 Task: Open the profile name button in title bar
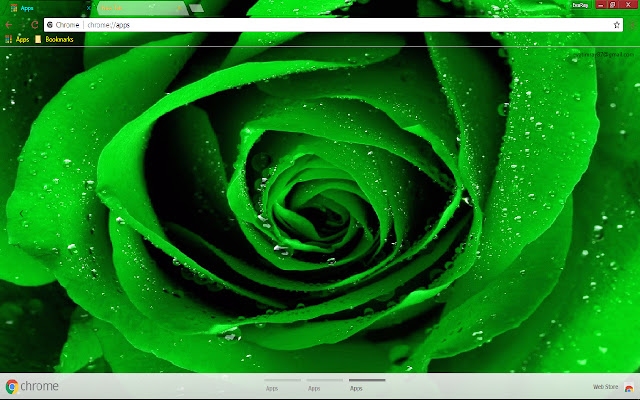click(x=580, y=5)
